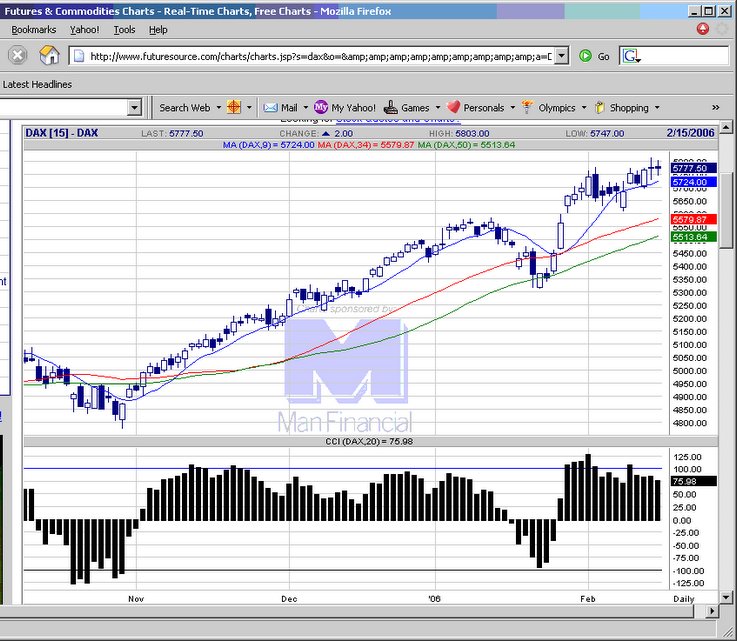737x641 pixels.
Task: Open the Tools menu
Action: 125,30
